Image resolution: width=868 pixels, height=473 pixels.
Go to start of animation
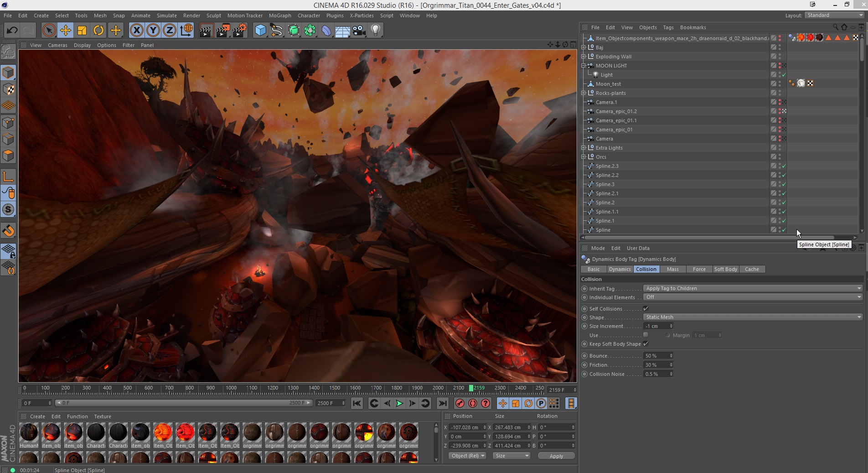[x=357, y=403]
